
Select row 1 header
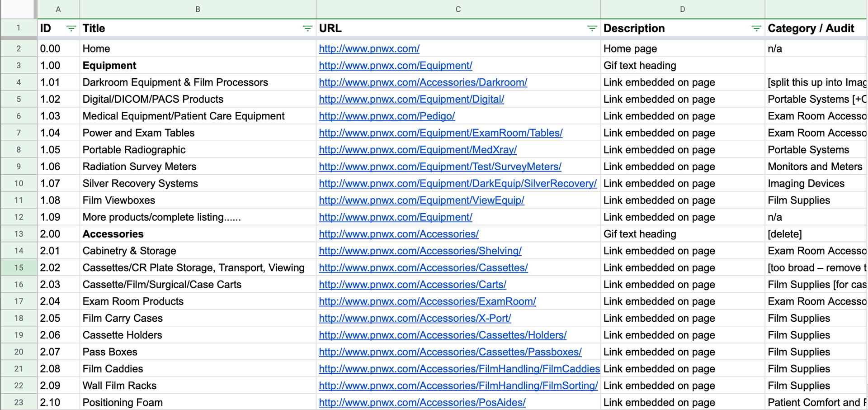pyautogui.click(x=19, y=28)
